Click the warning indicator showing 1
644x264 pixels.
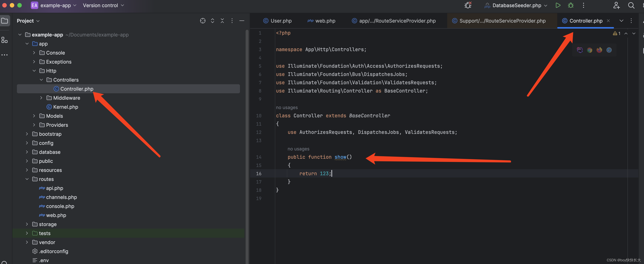click(617, 33)
